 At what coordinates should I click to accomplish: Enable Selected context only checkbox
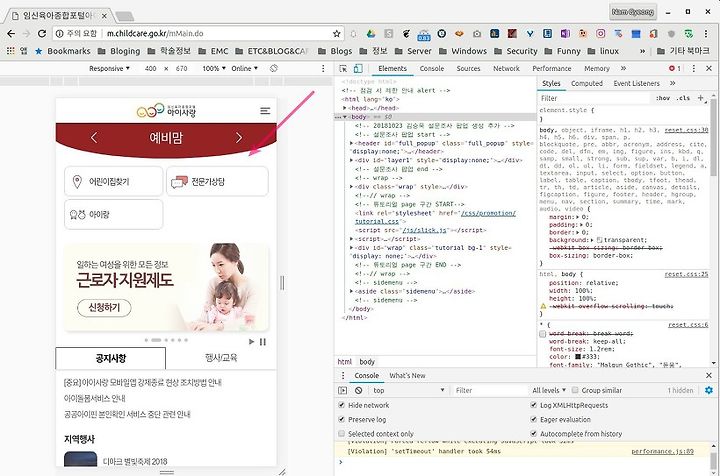[341, 433]
